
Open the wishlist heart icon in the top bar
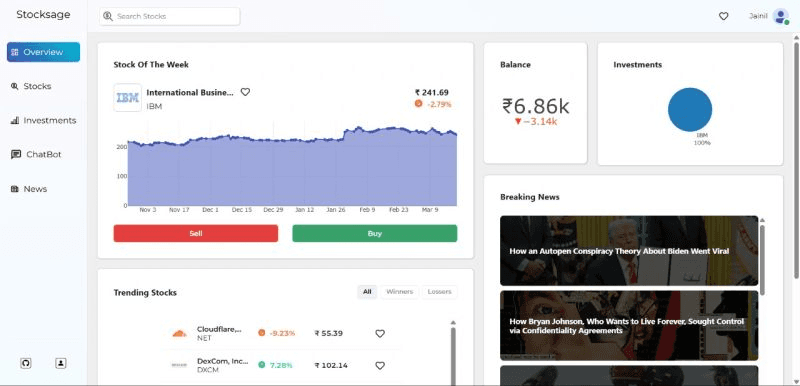click(723, 16)
